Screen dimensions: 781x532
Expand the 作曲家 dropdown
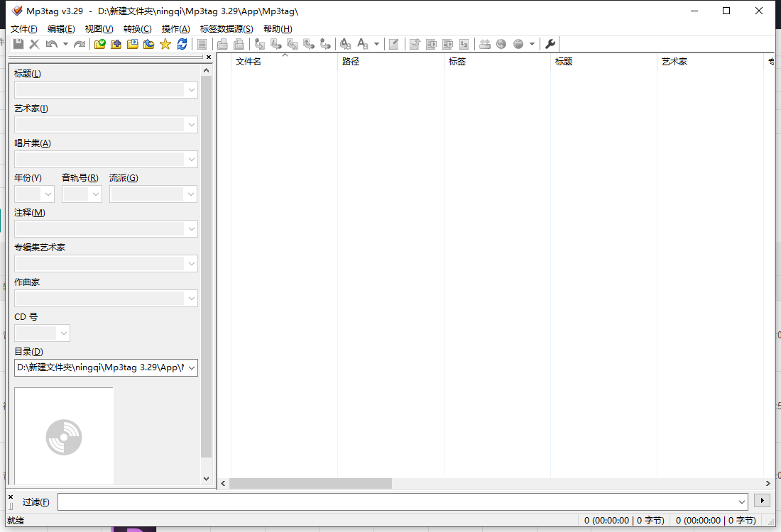point(191,299)
